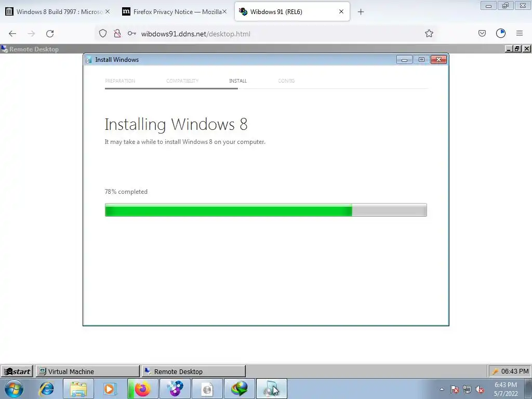
Task: Open Windows Explorer folder taskbar icon
Action: pos(78,389)
